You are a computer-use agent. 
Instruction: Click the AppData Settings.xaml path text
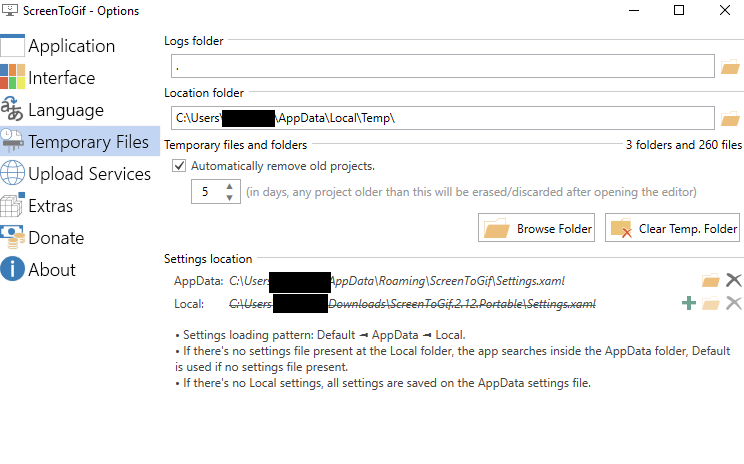click(397, 281)
